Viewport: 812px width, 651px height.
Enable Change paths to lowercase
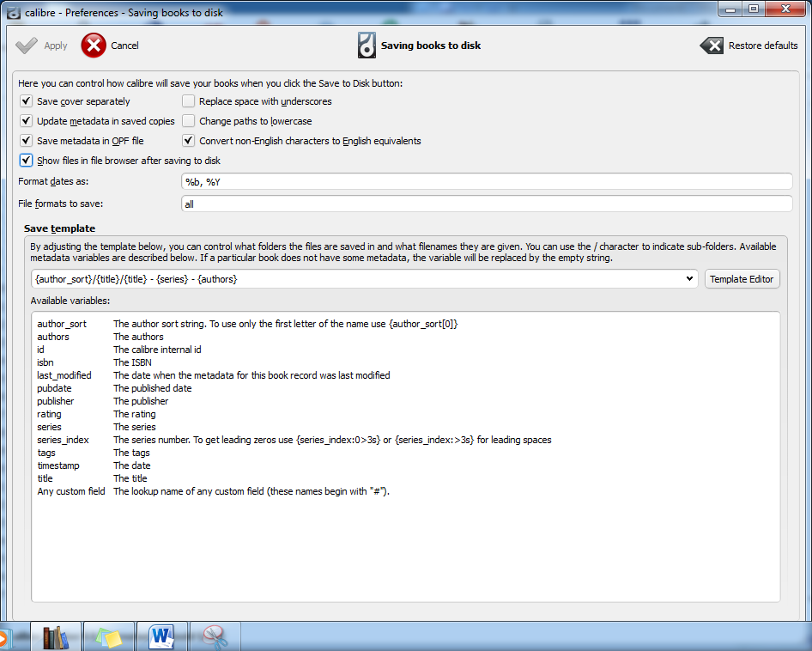189,121
